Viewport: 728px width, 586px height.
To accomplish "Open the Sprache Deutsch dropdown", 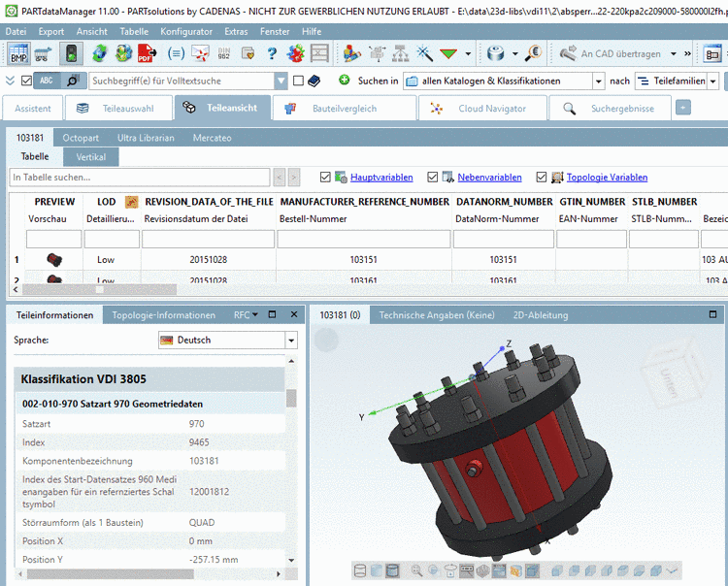I will 291,341.
